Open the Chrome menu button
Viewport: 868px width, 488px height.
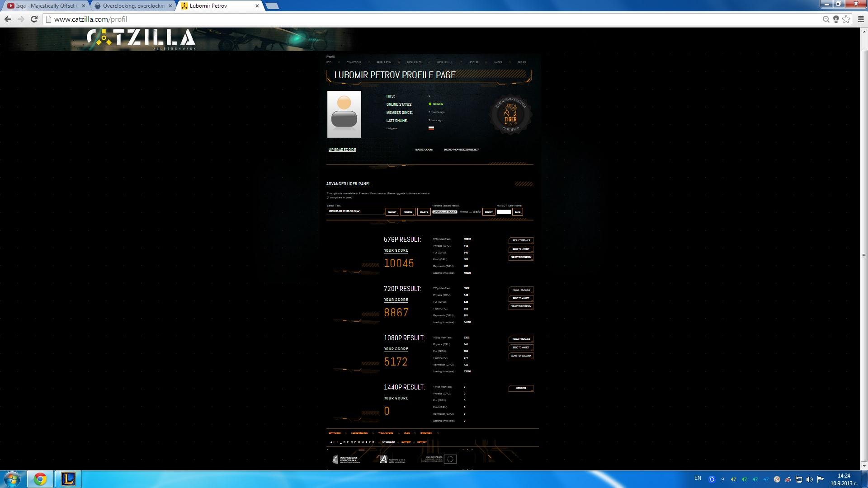861,19
